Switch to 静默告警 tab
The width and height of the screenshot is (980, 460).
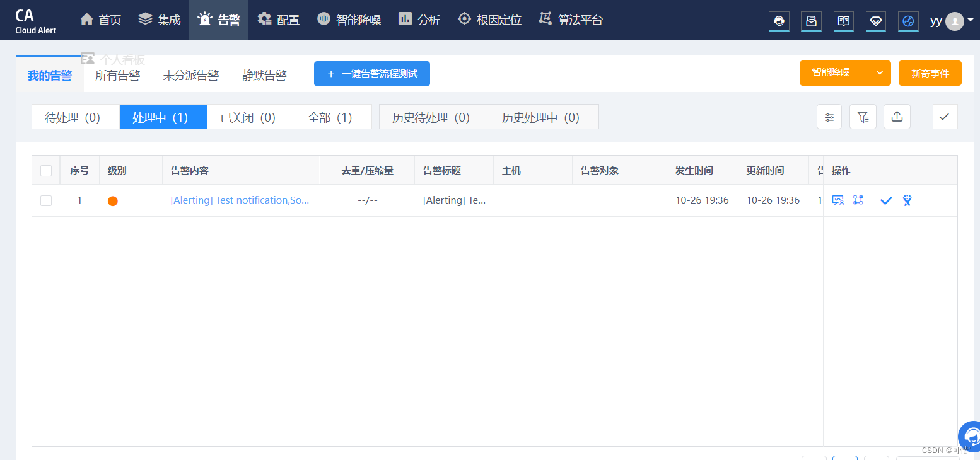coord(264,76)
